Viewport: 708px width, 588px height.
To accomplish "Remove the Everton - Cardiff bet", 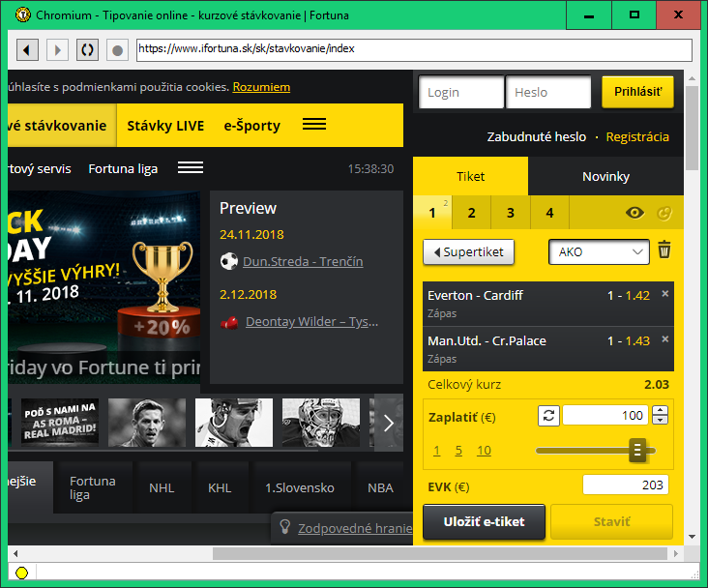I will coord(664,294).
